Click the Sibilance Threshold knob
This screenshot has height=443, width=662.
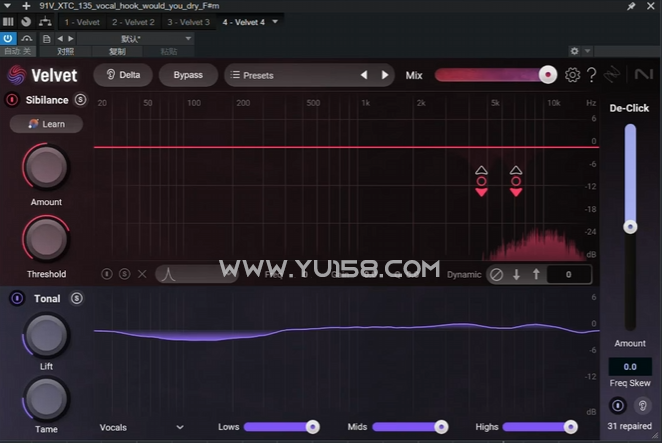point(46,239)
